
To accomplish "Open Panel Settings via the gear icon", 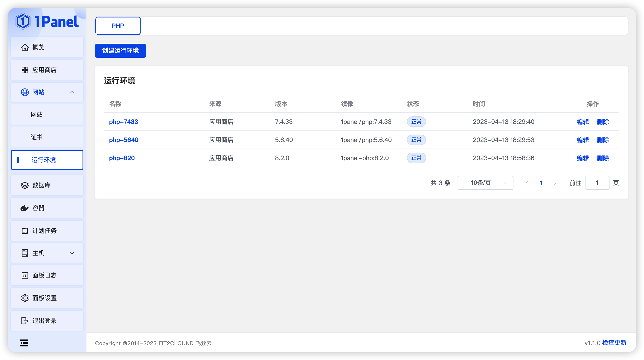I will (25, 298).
